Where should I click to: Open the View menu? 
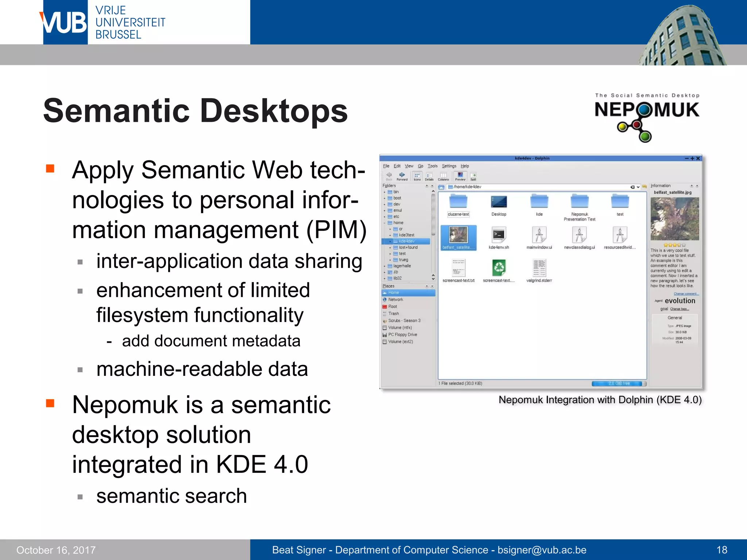pyautogui.click(x=409, y=166)
